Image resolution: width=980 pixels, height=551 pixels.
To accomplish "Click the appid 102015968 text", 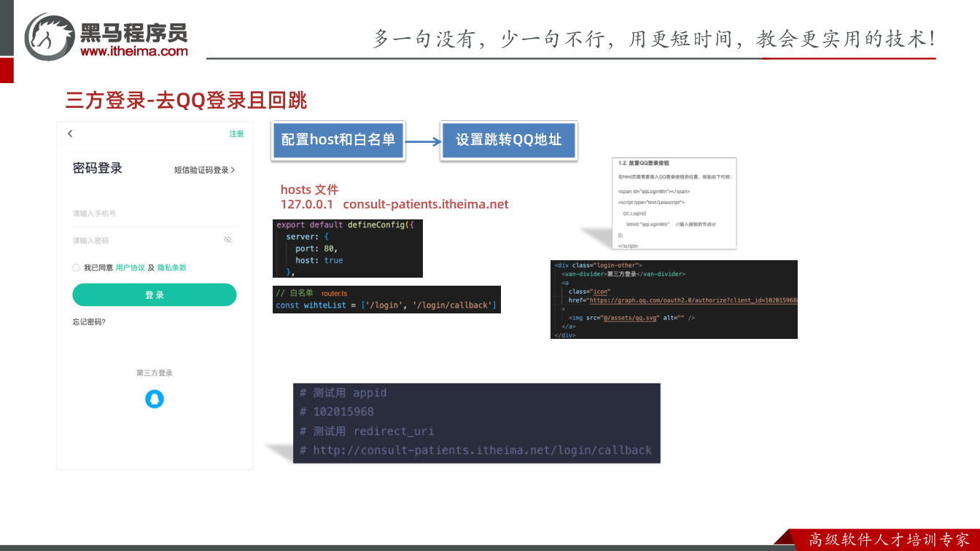I will click(x=343, y=412).
